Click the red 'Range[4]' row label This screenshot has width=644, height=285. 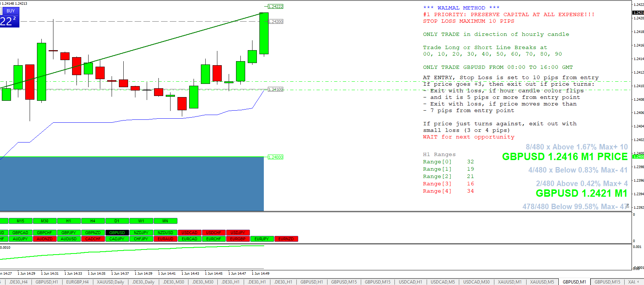coord(437,191)
